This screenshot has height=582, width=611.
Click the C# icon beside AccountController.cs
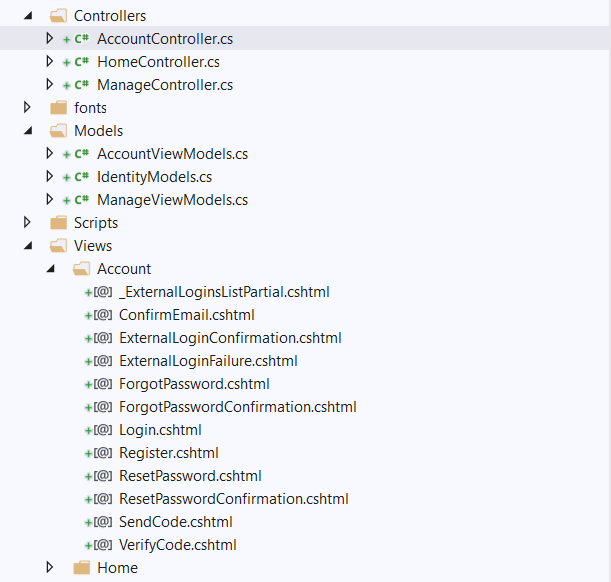[81, 39]
